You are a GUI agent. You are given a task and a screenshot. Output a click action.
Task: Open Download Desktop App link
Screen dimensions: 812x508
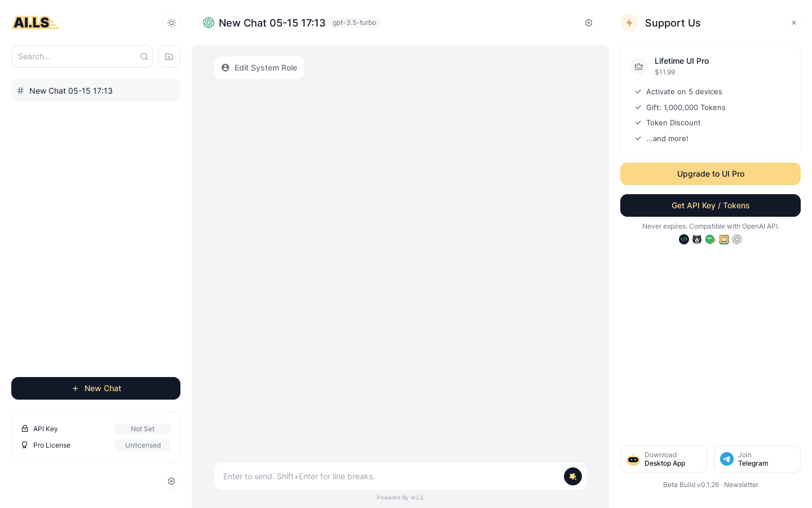click(664, 459)
